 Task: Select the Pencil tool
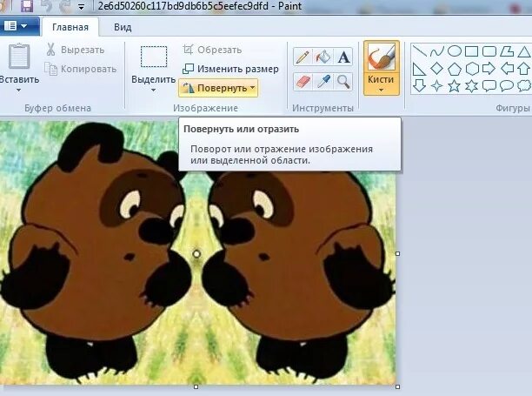click(303, 57)
